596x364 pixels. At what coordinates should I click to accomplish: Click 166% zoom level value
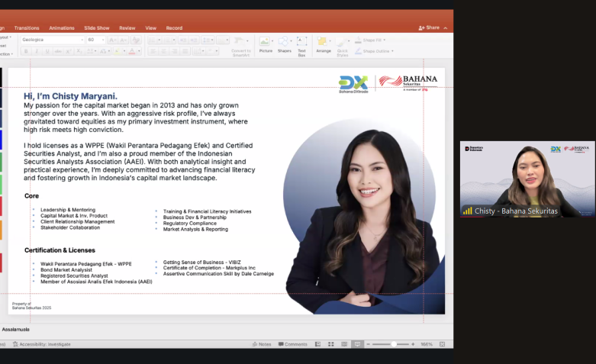coord(427,344)
